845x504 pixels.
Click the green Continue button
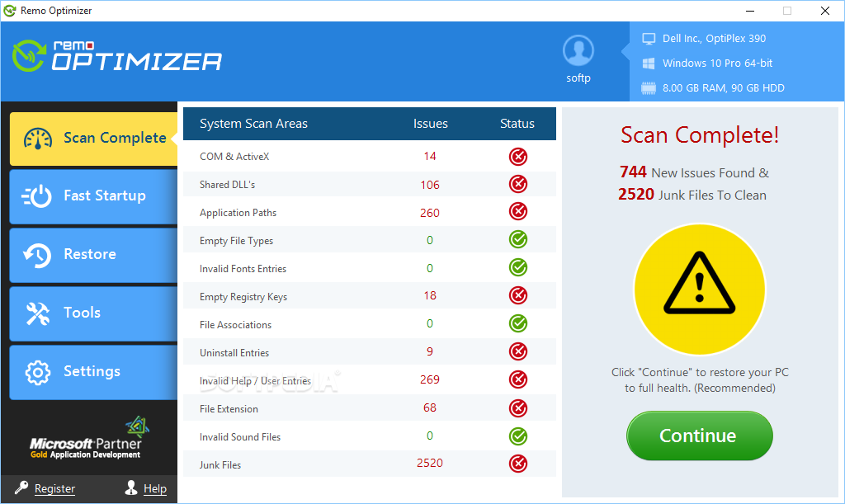[700, 436]
